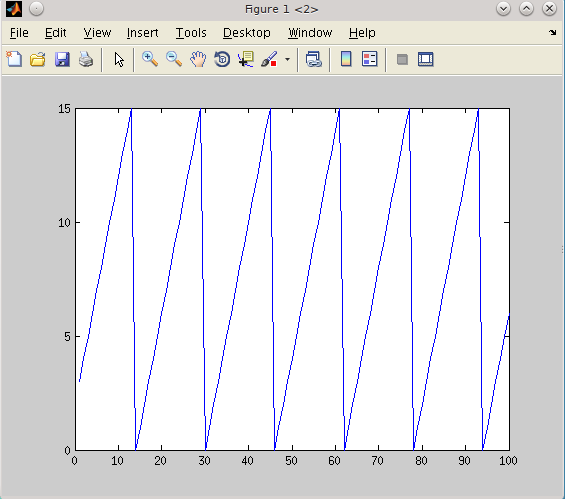Select the Brush data tool
This screenshot has width=565, height=499.
click(270, 59)
